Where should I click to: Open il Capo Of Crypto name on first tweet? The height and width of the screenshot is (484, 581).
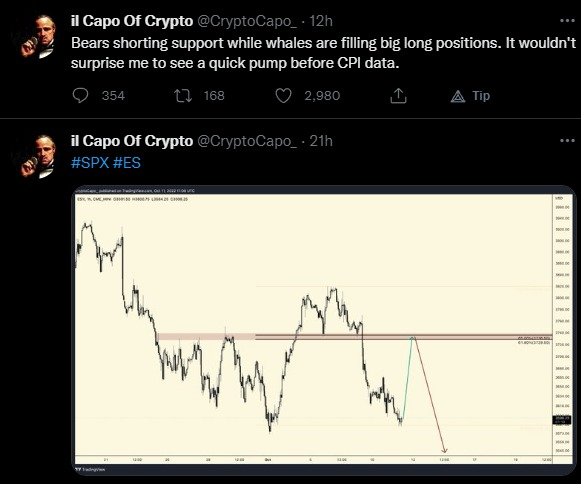pyautogui.click(x=132, y=21)
